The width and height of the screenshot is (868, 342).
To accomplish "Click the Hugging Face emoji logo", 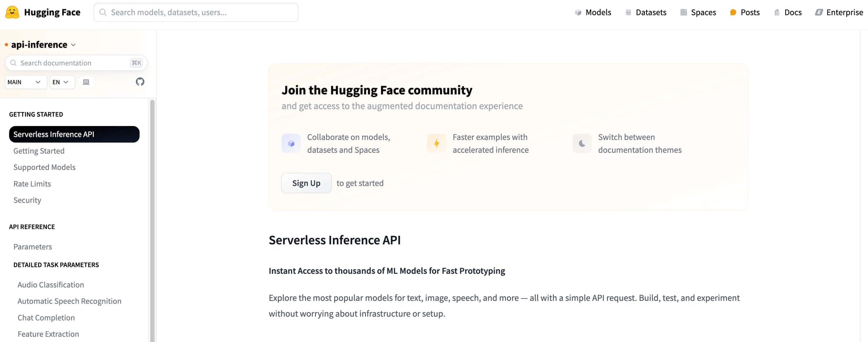I will click(x=12, y=12).
